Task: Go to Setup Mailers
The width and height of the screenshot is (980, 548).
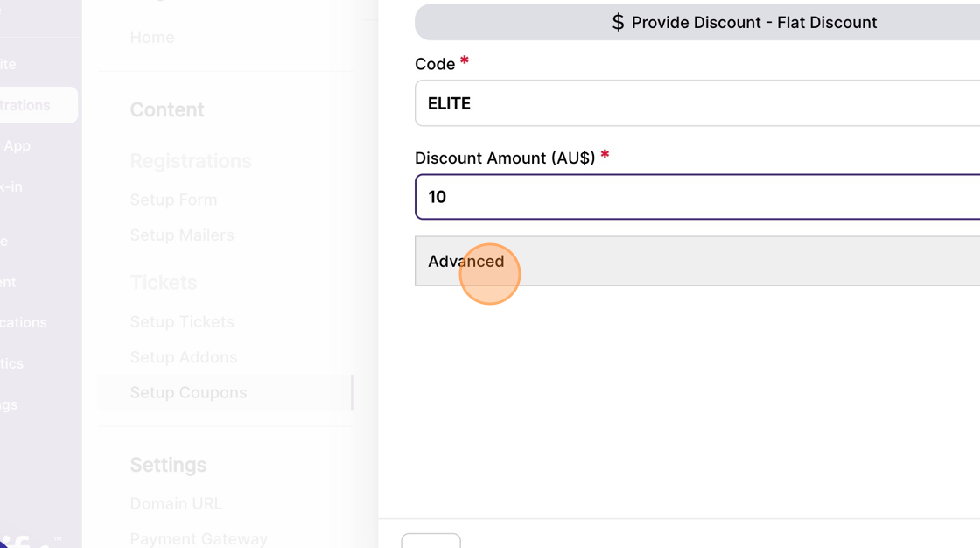Action: (x=182, y=235)
